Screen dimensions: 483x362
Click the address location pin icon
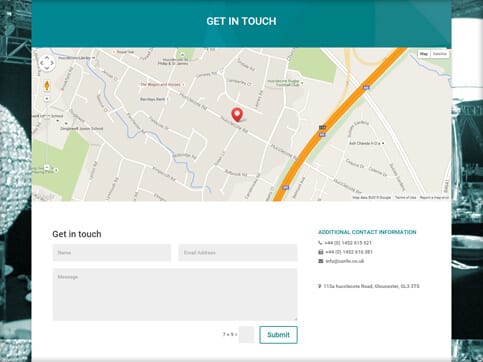point(320,286)
